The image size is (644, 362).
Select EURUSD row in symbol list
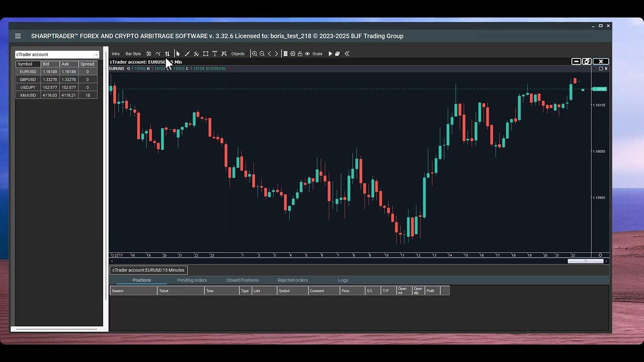tap(57, 72)
